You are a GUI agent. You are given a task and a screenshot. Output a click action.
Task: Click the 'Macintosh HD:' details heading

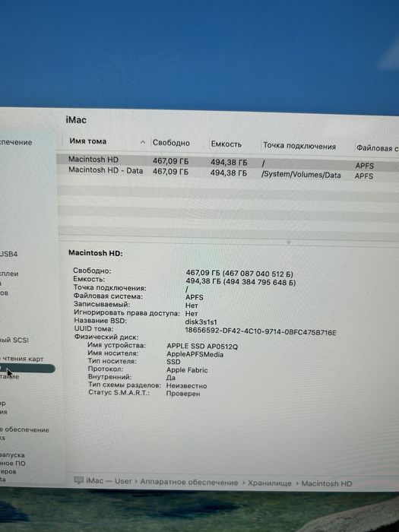tap(95, 253)
